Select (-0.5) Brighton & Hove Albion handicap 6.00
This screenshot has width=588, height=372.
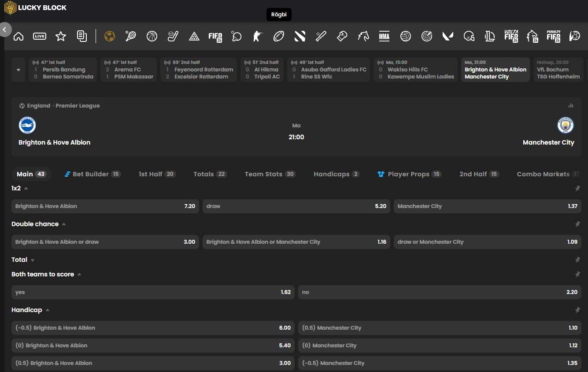153,328
